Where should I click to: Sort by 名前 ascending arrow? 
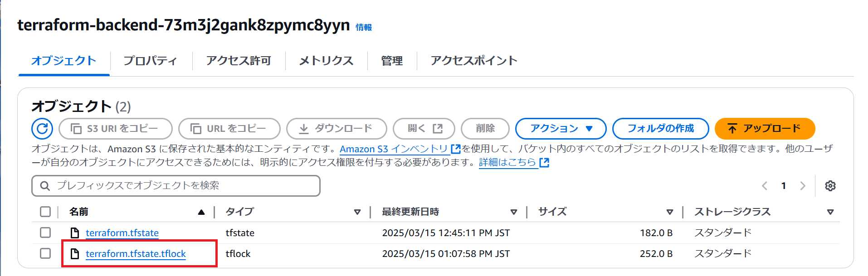tap(201, 212)
